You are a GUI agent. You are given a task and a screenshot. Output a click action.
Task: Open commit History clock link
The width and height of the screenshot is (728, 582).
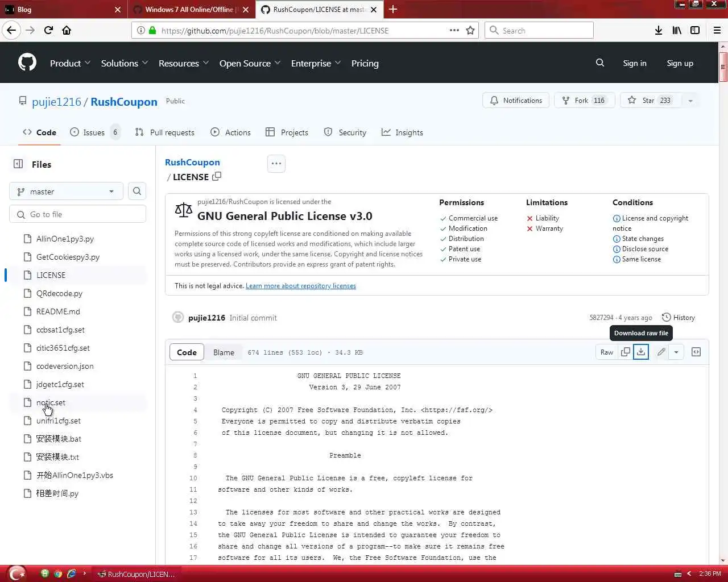click(x=679, y=317)
